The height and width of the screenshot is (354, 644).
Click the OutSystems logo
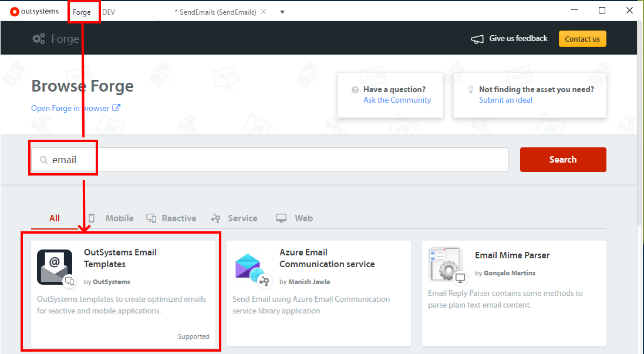(x=34, y=12)
